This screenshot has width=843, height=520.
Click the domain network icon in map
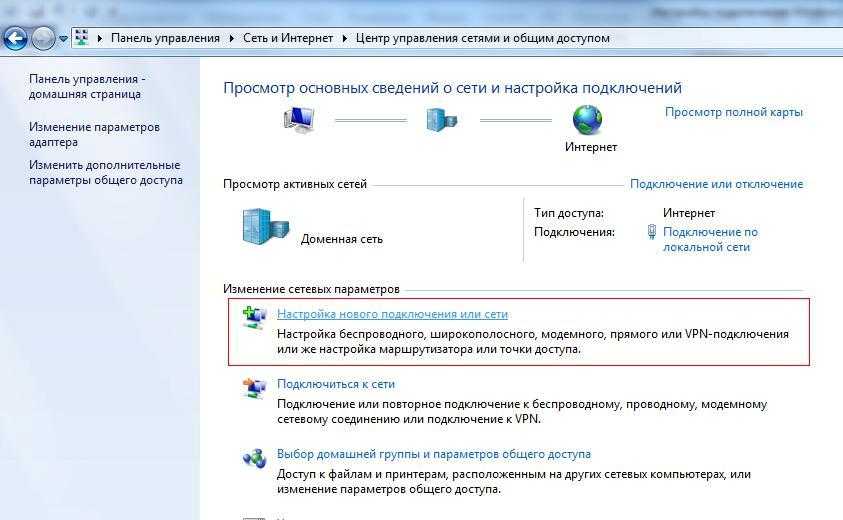point(441,119)
